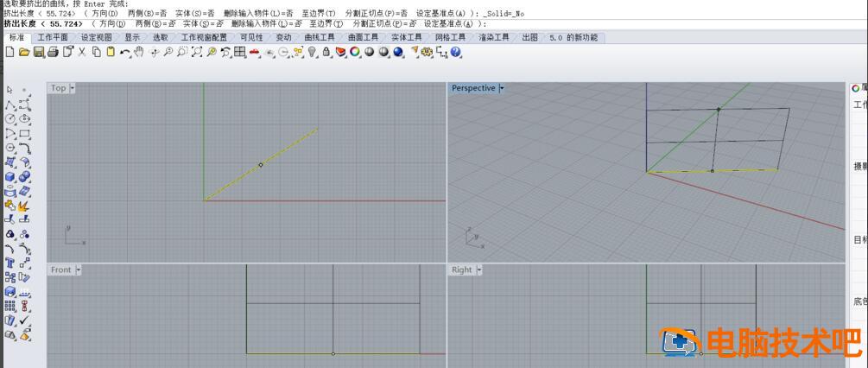The width and height of the screenshot is (868, 368).
Task: Choose the Ellipse tool in sidebar
Action: 25,119
